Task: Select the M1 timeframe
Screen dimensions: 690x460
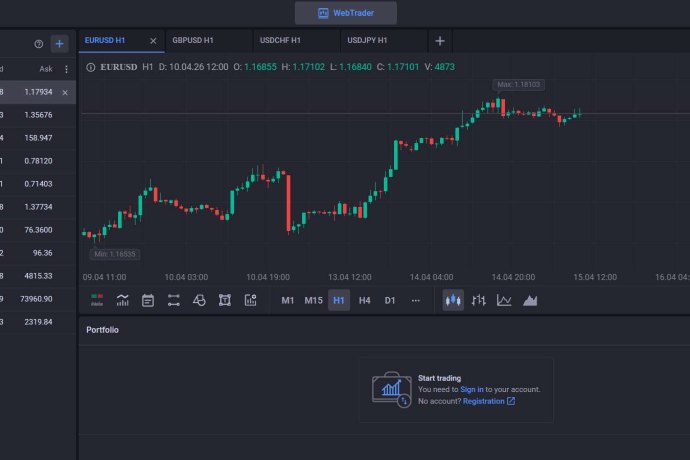Action: (x=287, y=300)
